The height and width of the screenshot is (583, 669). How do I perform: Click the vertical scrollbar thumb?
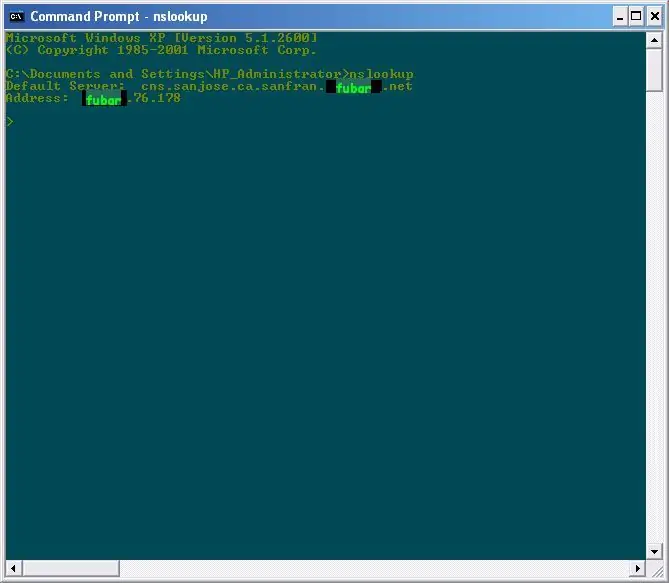654,70
